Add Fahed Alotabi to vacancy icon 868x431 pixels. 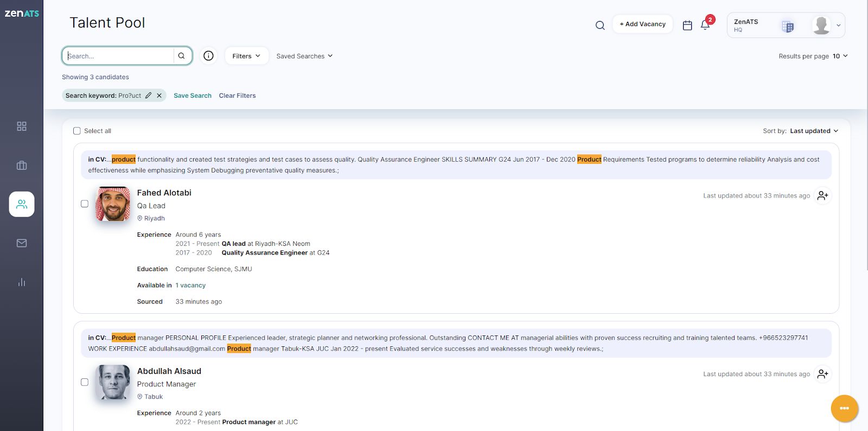coord(823,195)
